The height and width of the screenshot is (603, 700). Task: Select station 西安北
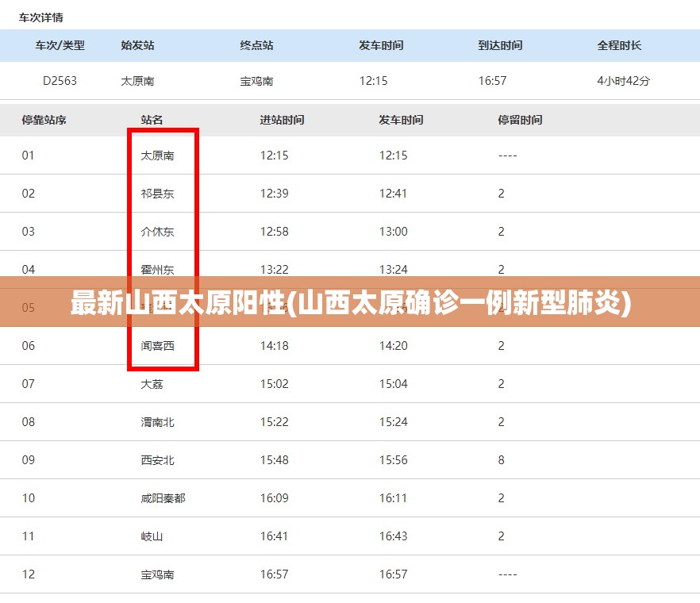click(x=157, y=459)
